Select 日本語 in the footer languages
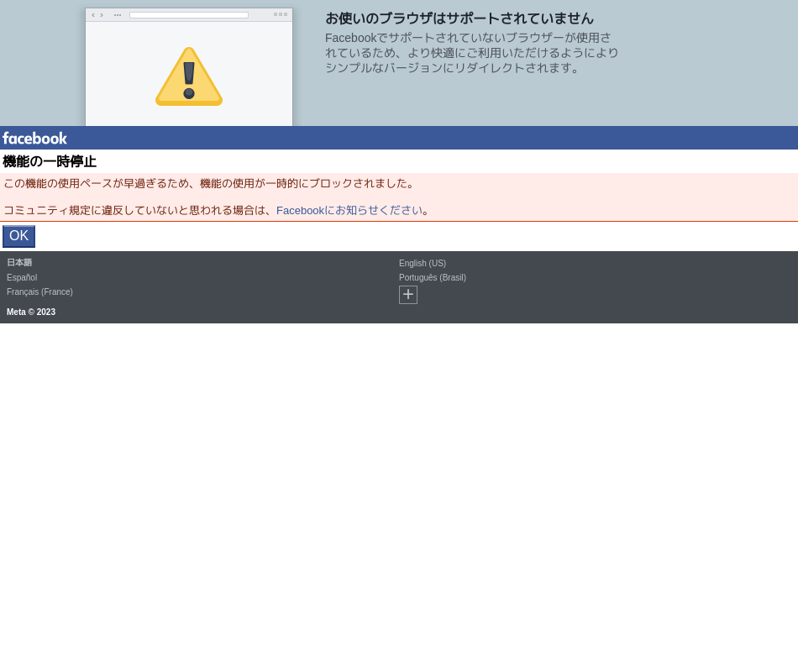The height and width of the screenshot is (672, 798). [19, 263]
